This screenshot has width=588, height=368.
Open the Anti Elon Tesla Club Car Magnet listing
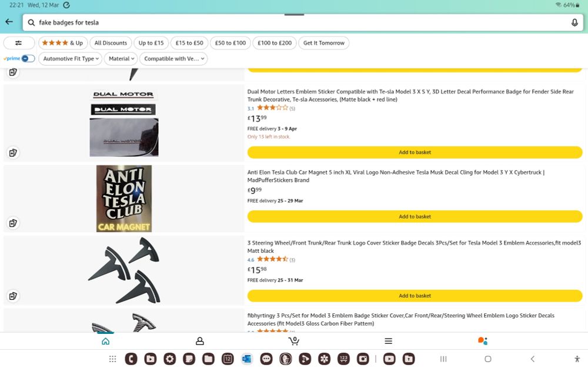click(396, 176)
